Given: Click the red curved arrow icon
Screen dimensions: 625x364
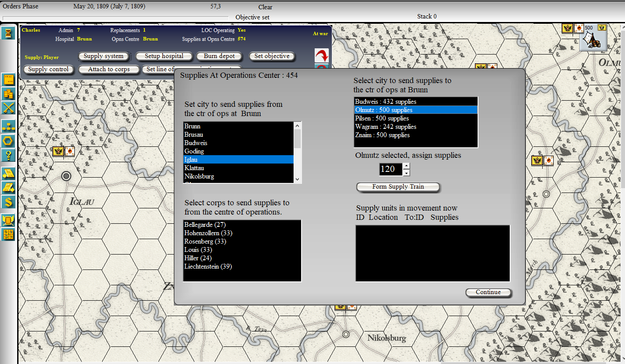Looking at the screenshot, I should pos(322,55).
